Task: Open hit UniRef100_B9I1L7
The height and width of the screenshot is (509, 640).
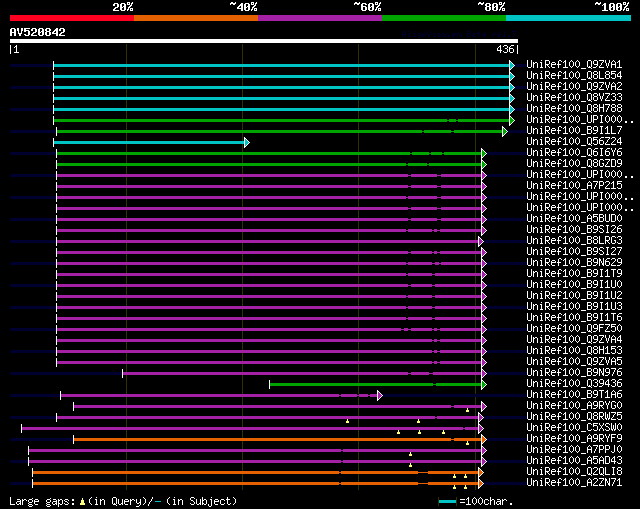Action: pos(574,131)
